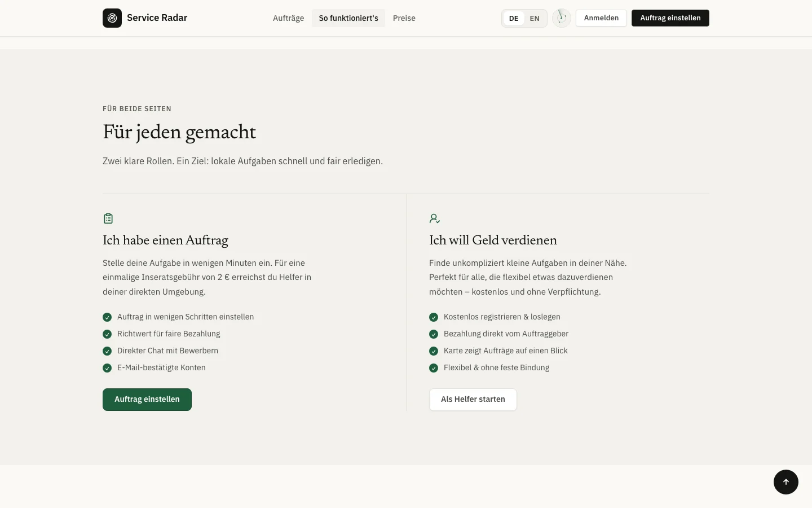Switch language to DE
The width and height of the screenshot is (812, 508).
pos(514,18)
